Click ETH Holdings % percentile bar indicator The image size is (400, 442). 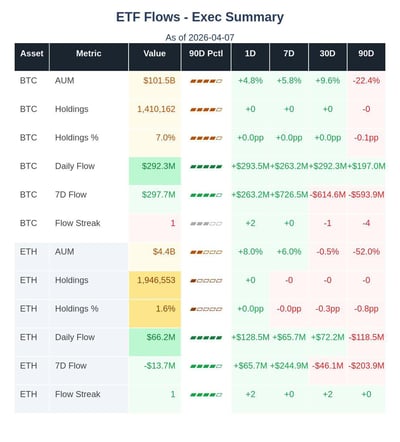point(206,309)
